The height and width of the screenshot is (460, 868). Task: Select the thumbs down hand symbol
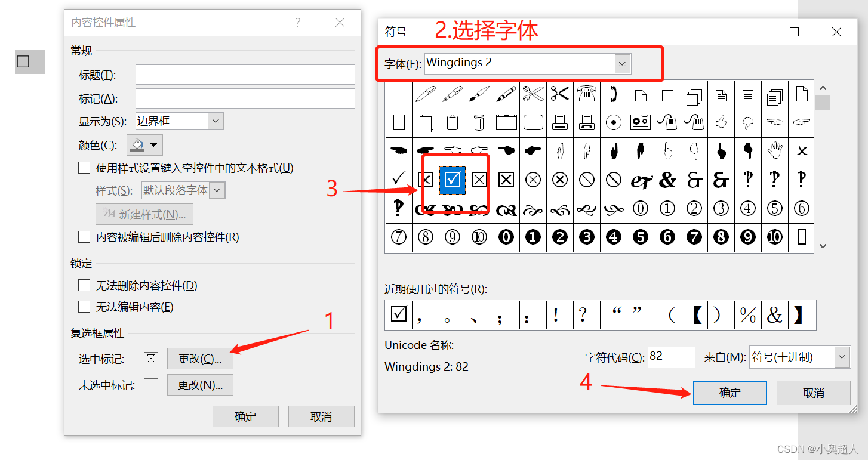click(x=748, y=123)
